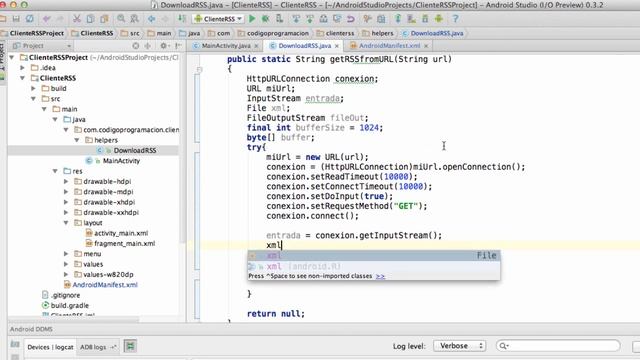Click the Undo arrow in the toolbar
The height and width of the screenshot is (360, 640).
46,19
